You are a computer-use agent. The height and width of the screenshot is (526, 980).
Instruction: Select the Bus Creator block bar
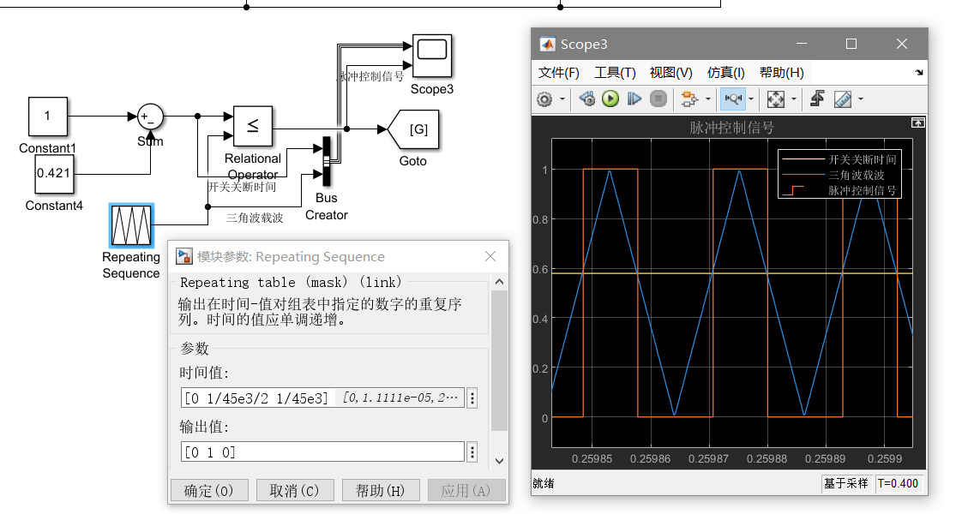327,161
